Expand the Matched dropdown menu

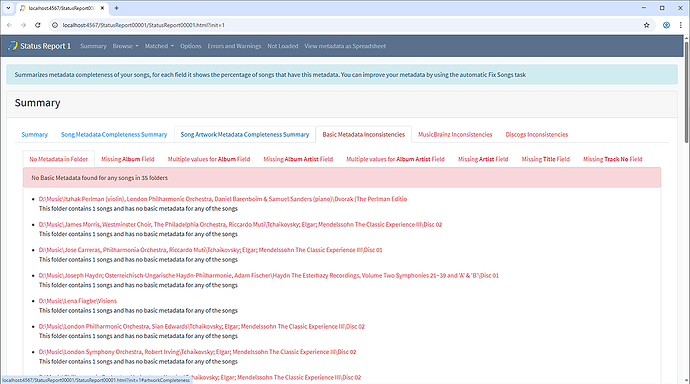click(x=159, y=46)
